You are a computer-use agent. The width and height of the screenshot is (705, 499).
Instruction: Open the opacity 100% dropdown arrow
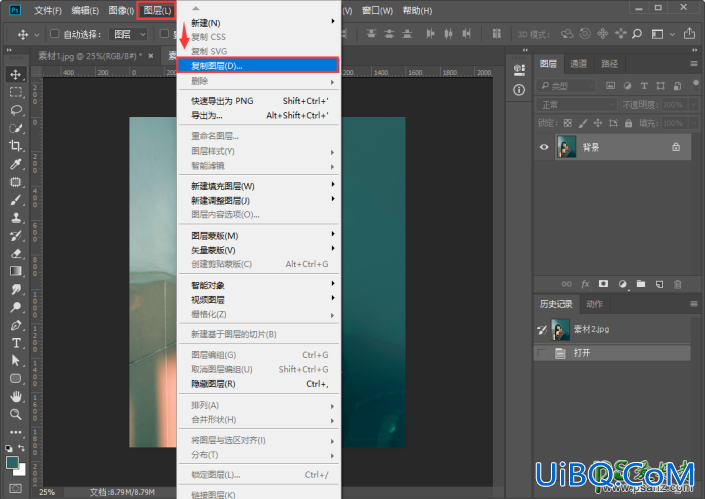click(x=693, y=105)
